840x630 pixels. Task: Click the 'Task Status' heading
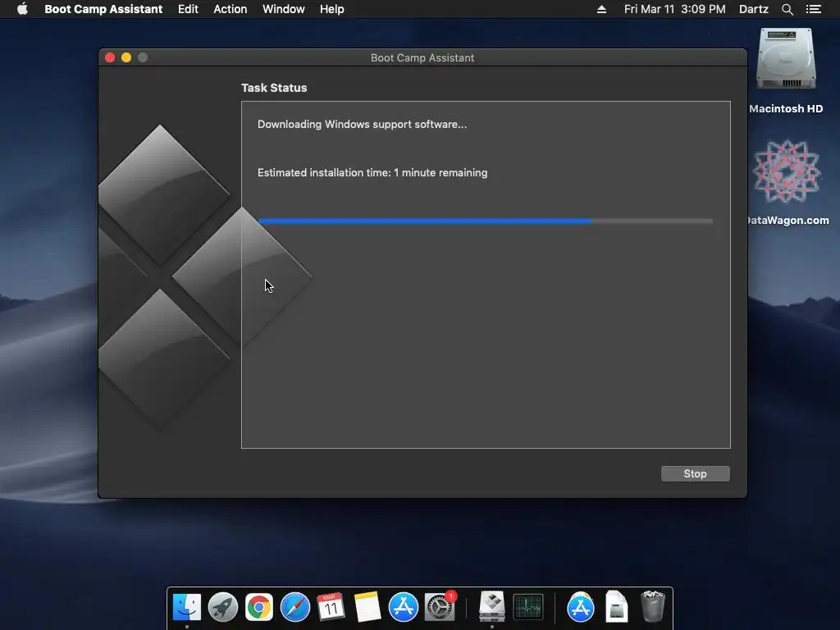tap(274, 88)
